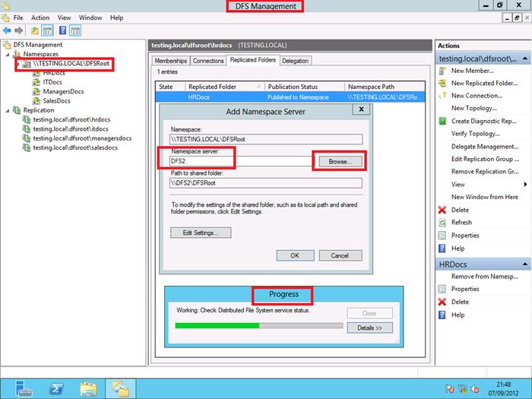This screenshot has width=532, height=399.
Task: Open File Explorer from the taskbar
Action: click(89, 389)
